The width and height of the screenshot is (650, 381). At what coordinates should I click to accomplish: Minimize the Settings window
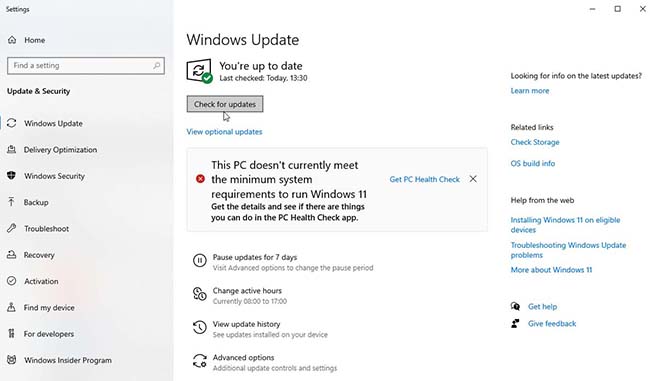tap(592, 9)
